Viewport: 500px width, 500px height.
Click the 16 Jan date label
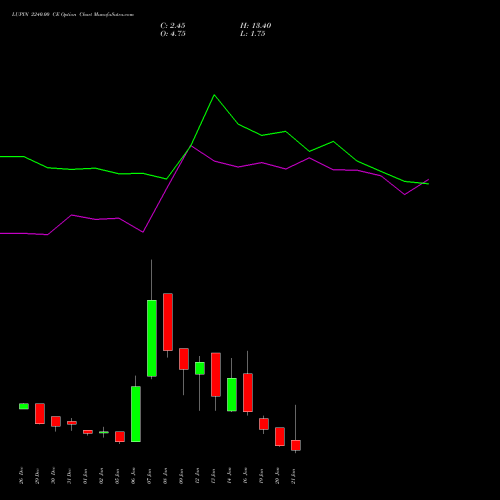(246, 476)
